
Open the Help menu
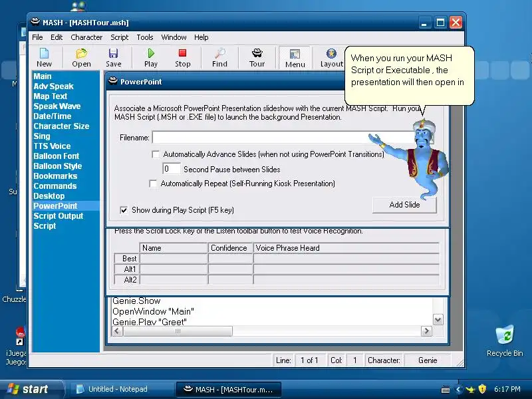[x=201, y=37]
